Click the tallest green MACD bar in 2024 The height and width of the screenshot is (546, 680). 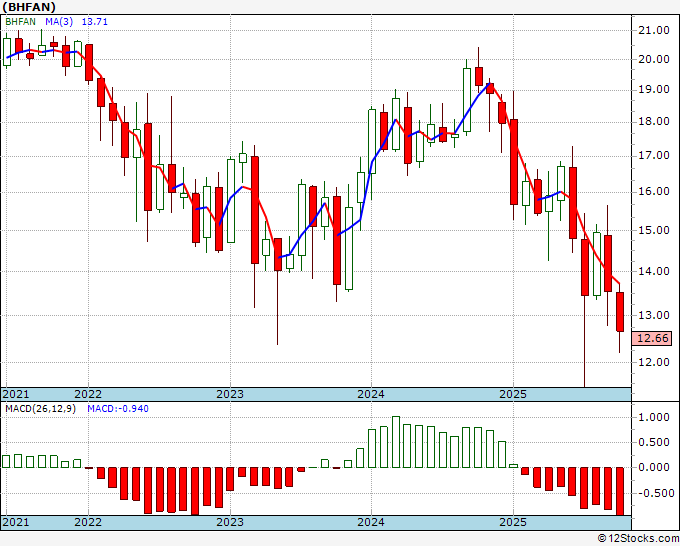[396, 442]
